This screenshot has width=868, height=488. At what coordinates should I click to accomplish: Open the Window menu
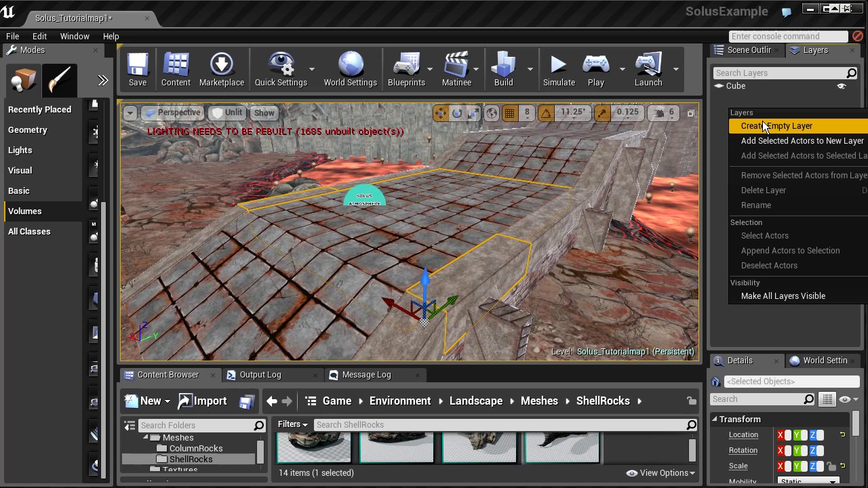75,37
